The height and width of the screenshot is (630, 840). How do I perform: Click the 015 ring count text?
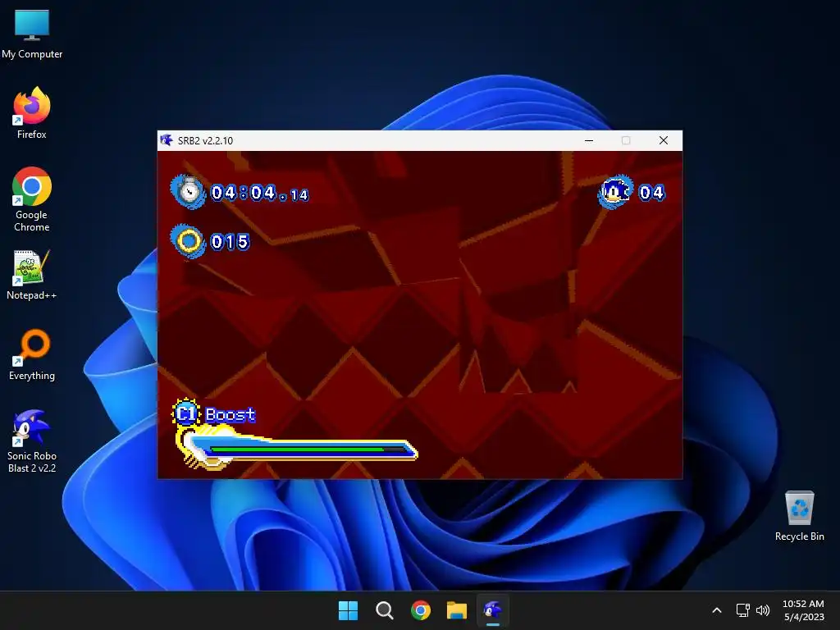click(230, 242)
